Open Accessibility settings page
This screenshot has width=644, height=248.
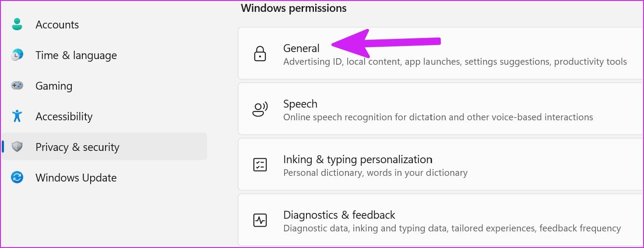tap(104, 116)
